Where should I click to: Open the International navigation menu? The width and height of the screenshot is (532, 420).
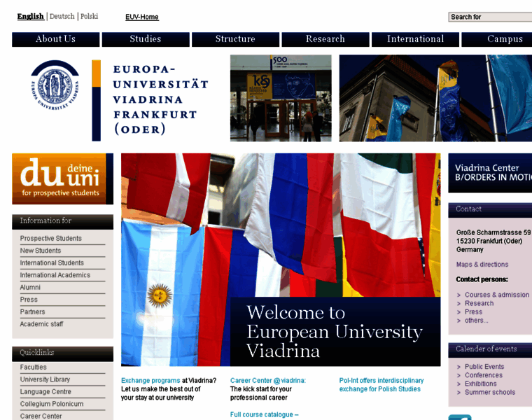(x=415, y=39)
